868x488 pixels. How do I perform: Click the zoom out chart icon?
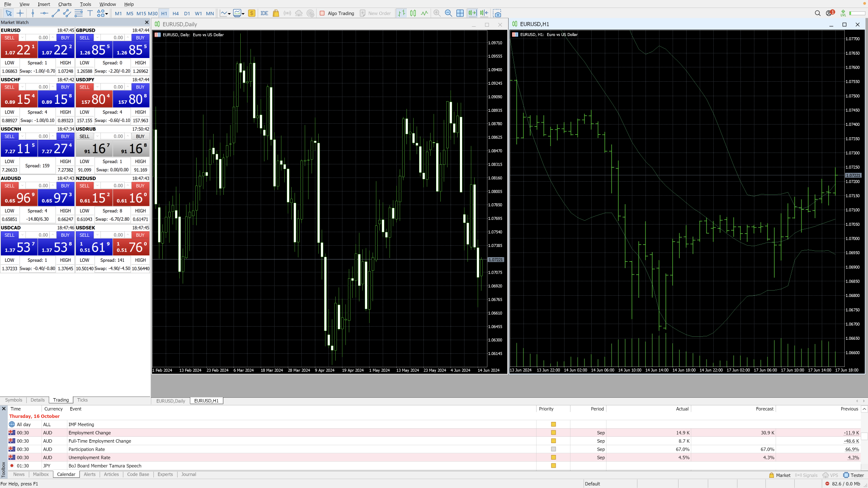pos(448,13)
